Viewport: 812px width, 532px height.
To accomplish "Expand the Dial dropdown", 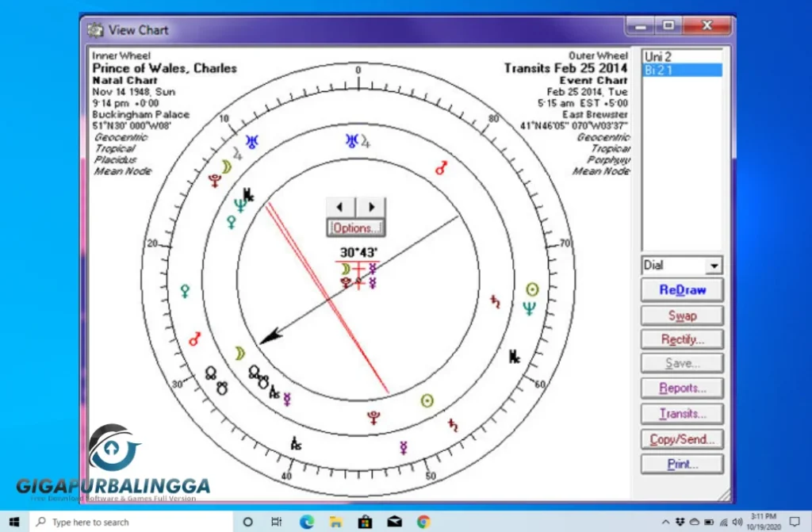I will tap(714, 266).
